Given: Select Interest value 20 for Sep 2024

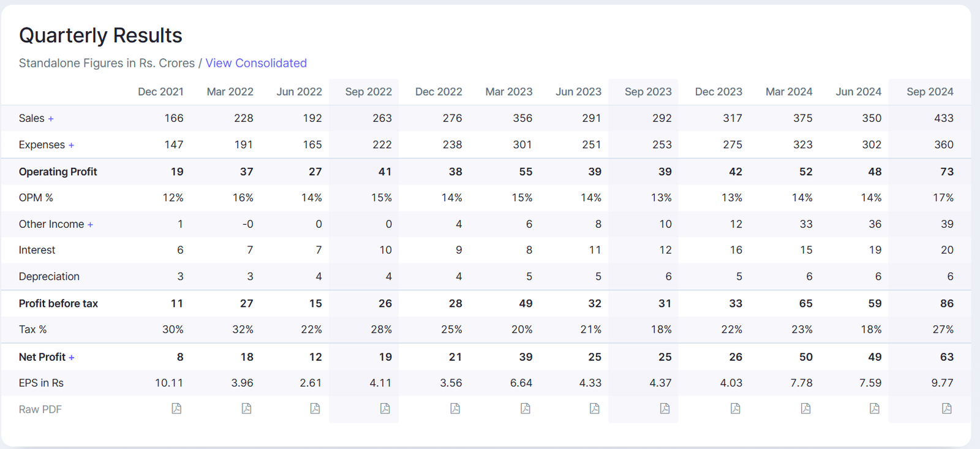Looking at the screenshot, I should (947, 250).
